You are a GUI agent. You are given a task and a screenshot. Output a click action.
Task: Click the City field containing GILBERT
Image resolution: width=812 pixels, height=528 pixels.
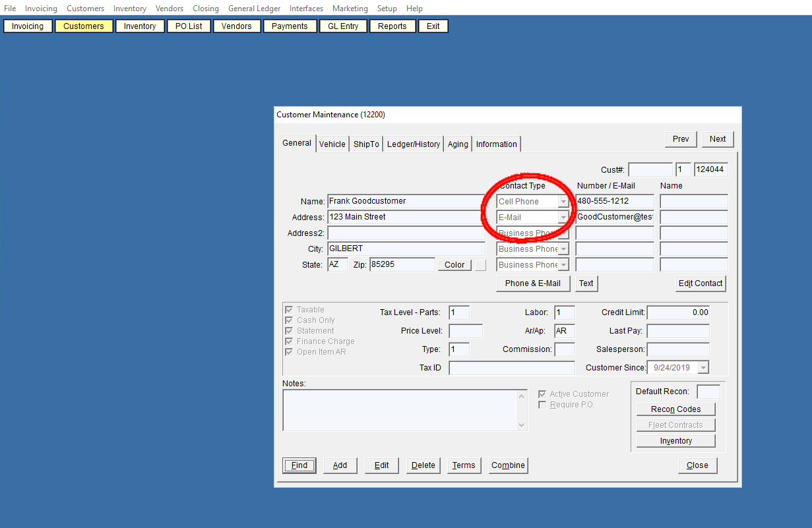(x=406, y=249)
